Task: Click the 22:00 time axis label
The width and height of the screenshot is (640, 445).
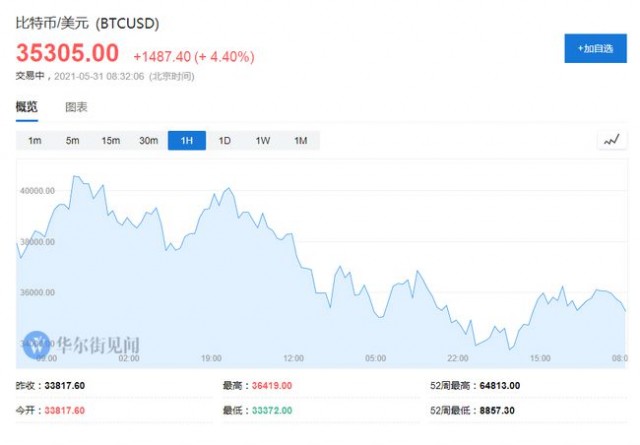Action: coord(458,358)
